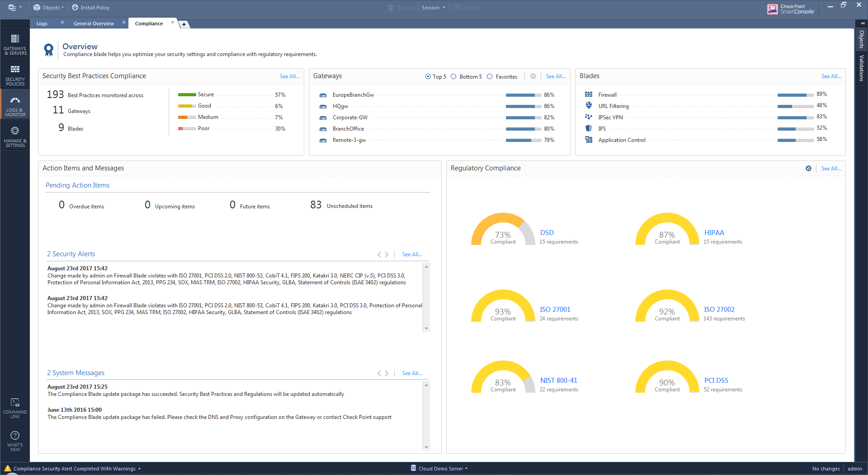Viewport: 868px width, 475px height.
Task: Open the DSD regulation link
Action: coord(547,233)
